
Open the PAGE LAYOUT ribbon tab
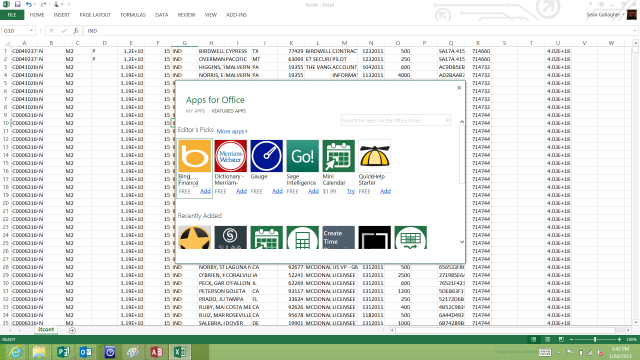[95, 15]
